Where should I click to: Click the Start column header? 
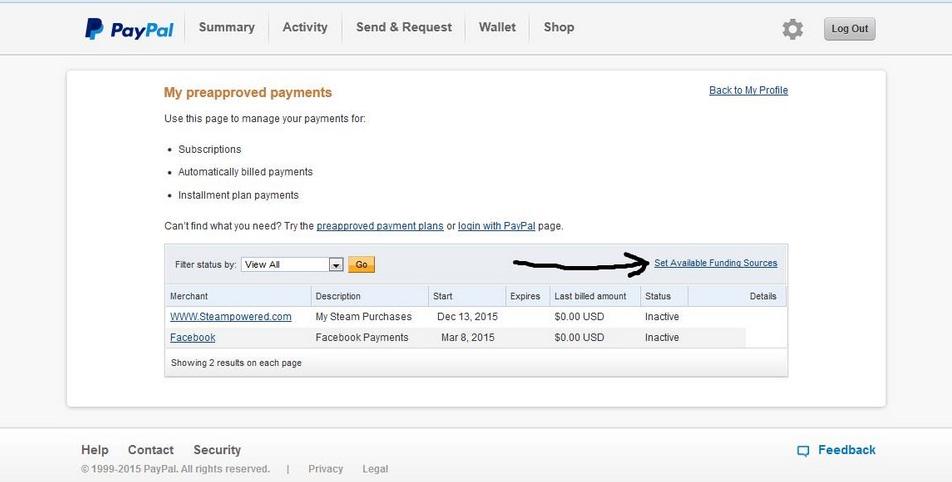(443, 296)
